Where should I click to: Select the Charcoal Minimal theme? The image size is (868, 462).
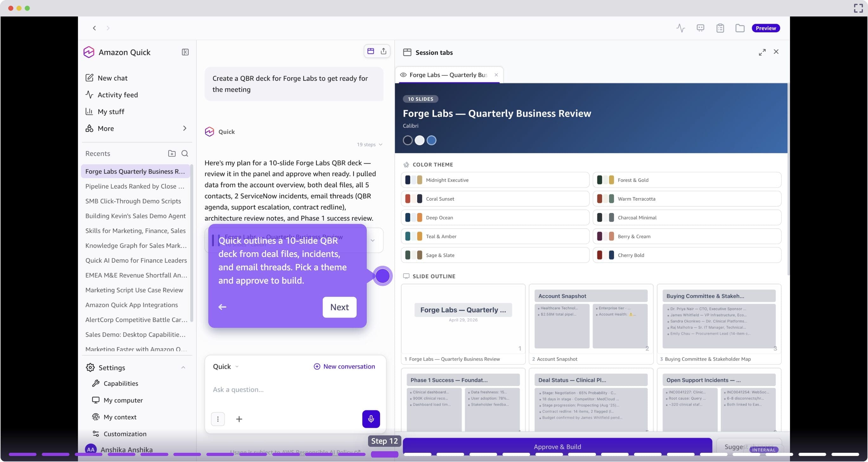686,217
